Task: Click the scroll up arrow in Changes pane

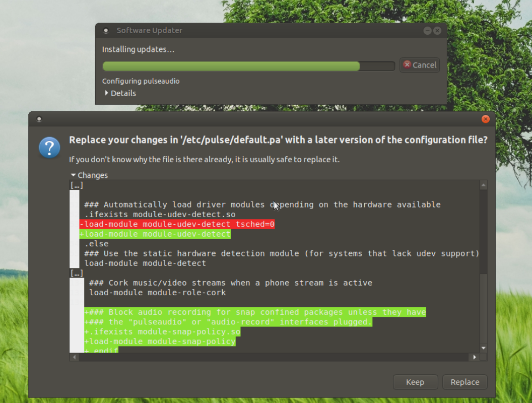Action: tap(484, 185)
